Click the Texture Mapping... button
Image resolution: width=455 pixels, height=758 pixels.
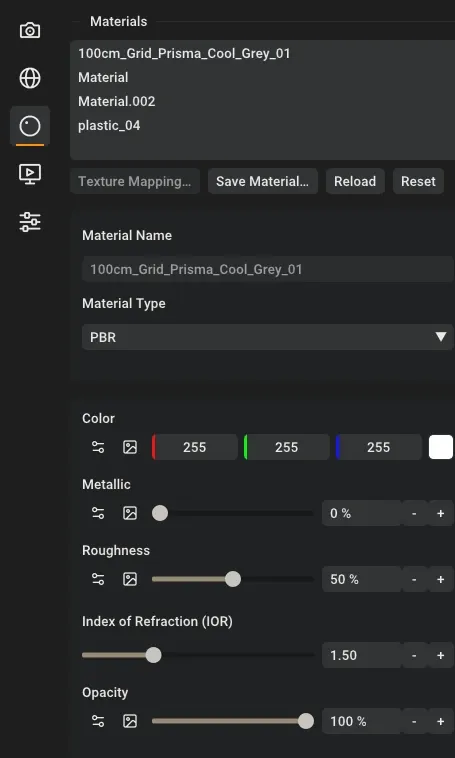135,181
